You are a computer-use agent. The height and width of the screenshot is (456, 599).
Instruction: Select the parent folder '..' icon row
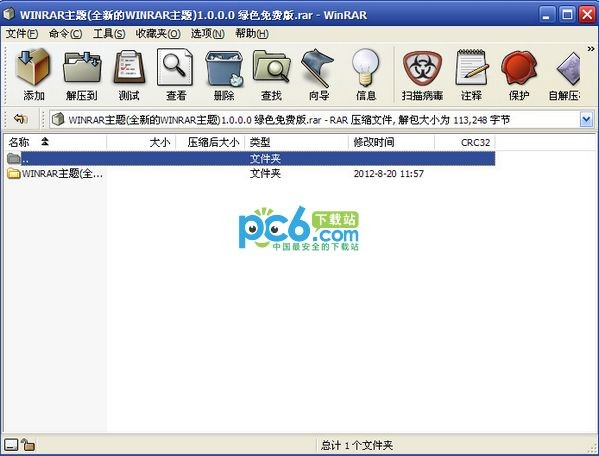point(251,158)
